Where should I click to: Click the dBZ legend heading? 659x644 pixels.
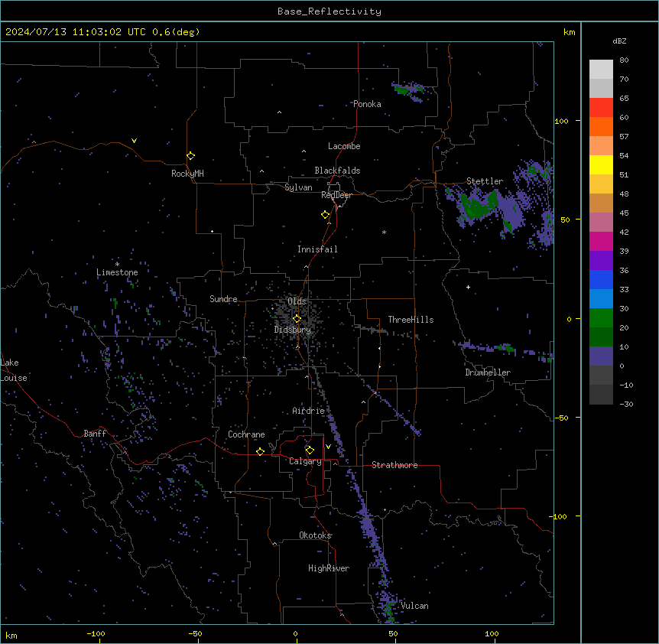coord(619,41)
